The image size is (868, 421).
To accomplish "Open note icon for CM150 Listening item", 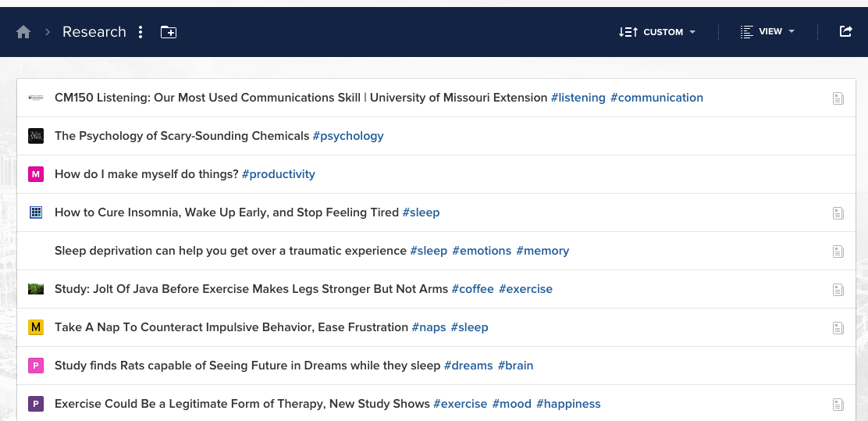I will tap(838, 98).
